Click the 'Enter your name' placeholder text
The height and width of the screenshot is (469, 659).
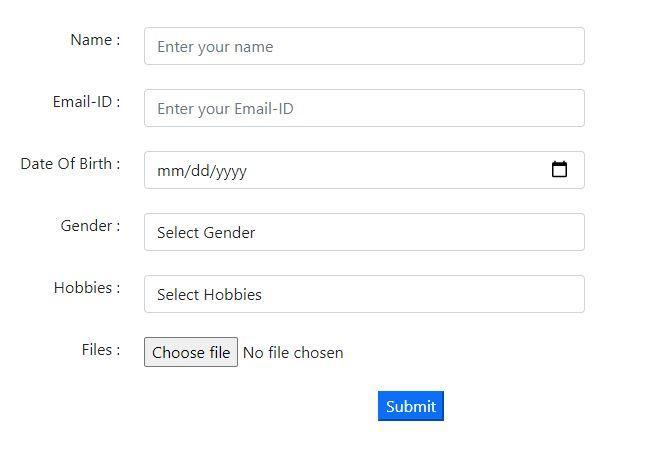pos(215,47)
